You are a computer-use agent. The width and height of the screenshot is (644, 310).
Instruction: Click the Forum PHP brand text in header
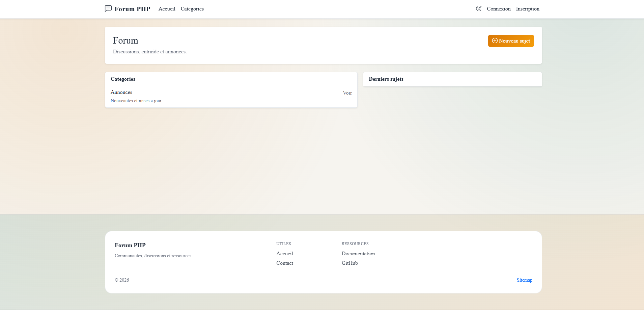pos(132,9)
